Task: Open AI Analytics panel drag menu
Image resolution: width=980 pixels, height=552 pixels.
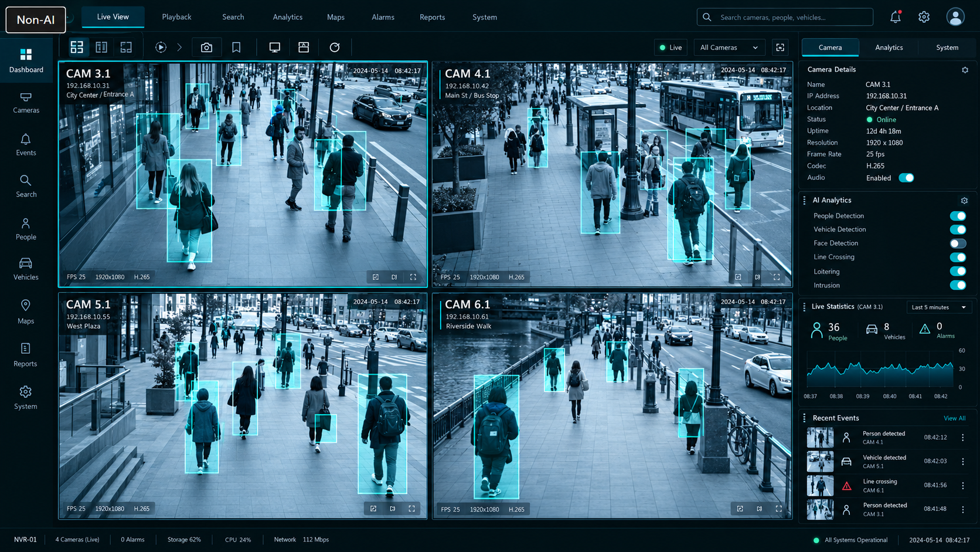Action: tap(804, 201)
